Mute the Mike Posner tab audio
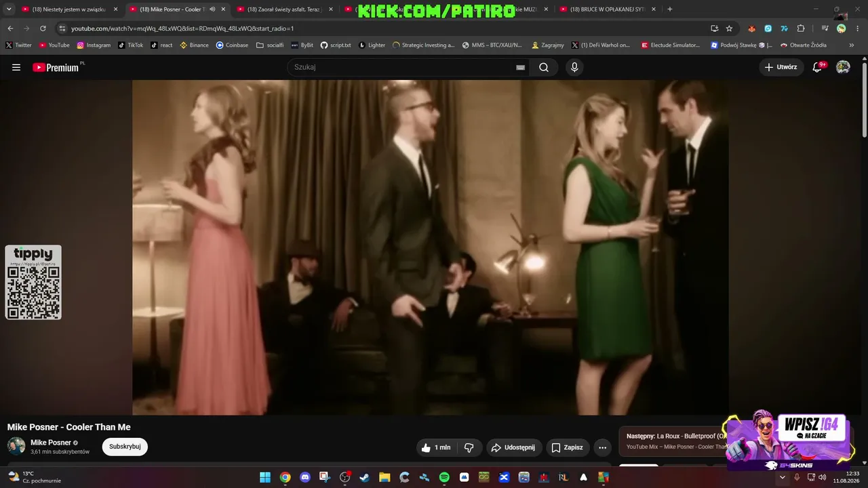The image size is (868, 488). (x=212, y=9)
